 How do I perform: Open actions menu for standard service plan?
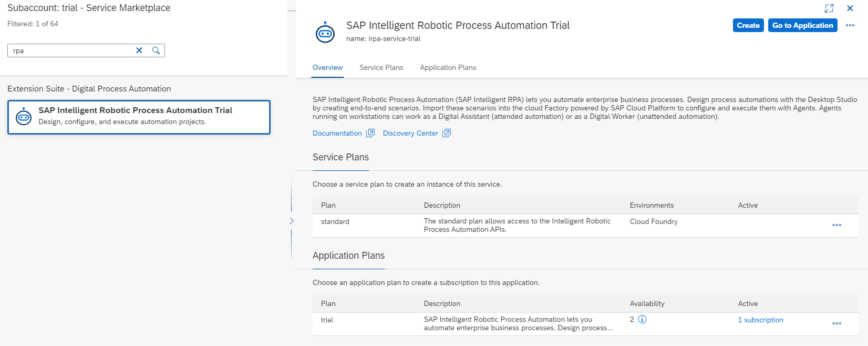tap(837, 225)
